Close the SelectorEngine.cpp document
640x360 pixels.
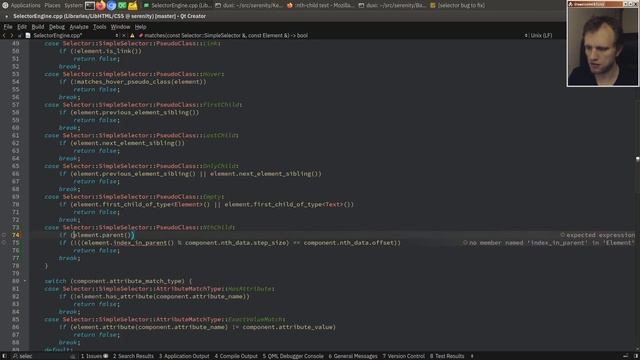point(124,36)
